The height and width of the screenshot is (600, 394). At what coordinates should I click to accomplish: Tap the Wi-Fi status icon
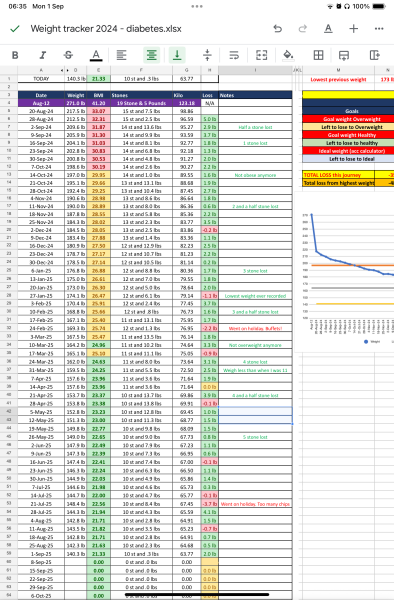click(x=330, y=7)
